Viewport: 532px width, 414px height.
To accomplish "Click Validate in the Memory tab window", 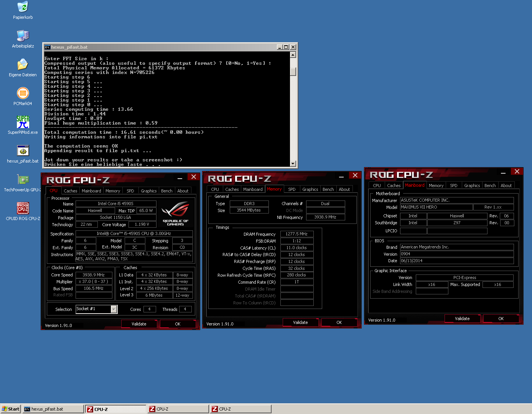I will pyautogui.click(x=300, y=322).
